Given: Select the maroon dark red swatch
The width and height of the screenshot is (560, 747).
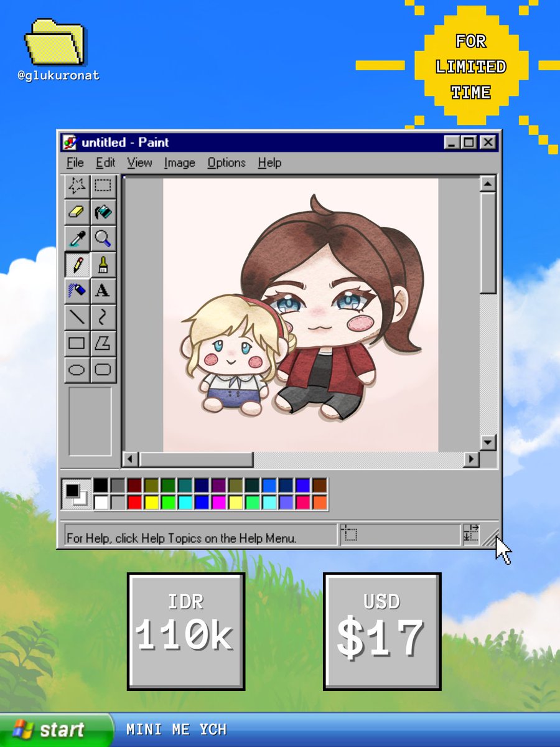Looking at the screenshot, I should pos(134,486).
